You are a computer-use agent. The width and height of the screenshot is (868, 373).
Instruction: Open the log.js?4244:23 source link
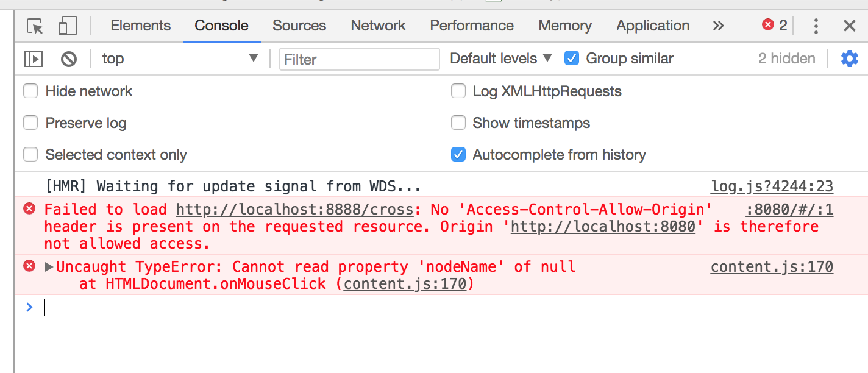click(x=772, y=187)
